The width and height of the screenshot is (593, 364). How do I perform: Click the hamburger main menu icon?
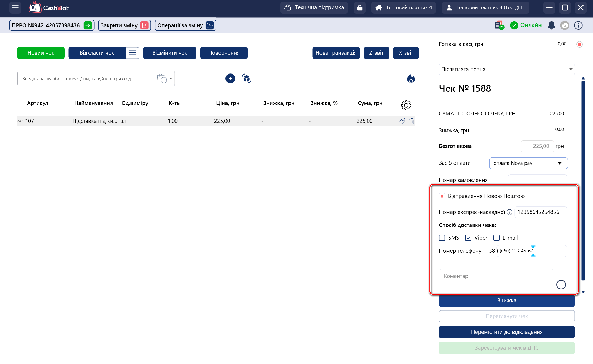15,8
